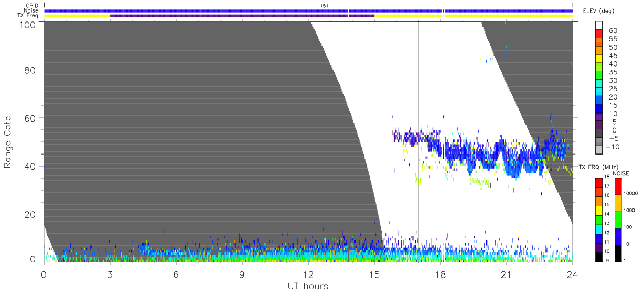
Task: Click the "60" tick on the Range Gate axis
Action: click(x=29, y=118)
